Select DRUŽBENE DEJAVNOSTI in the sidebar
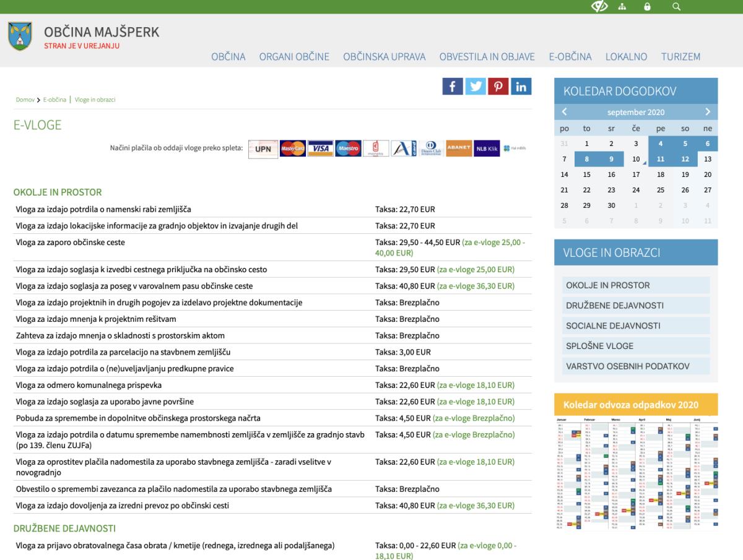Image resolution: width=743 pixels, height=560 pixels. point(635,306)
